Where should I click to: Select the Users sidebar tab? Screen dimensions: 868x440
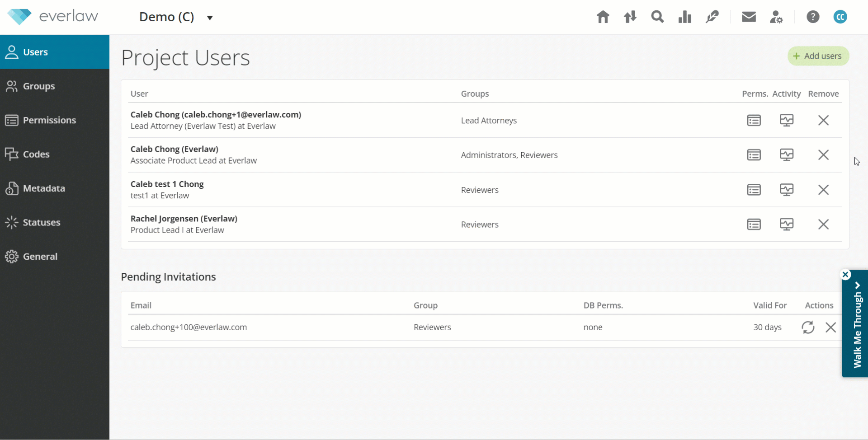point(55,52)
